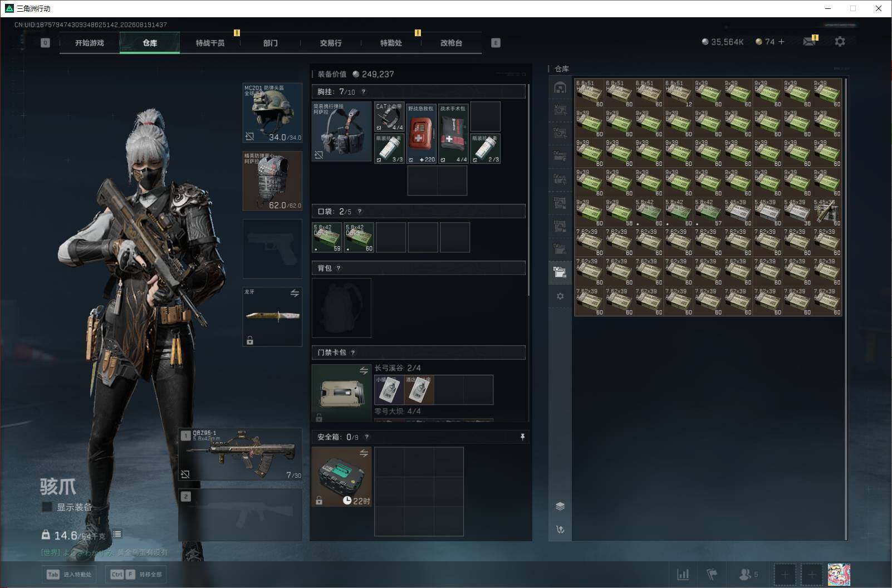Click the second empty team slot plus button
Screen dimensions: 892x588
click(x=811, y=574)
